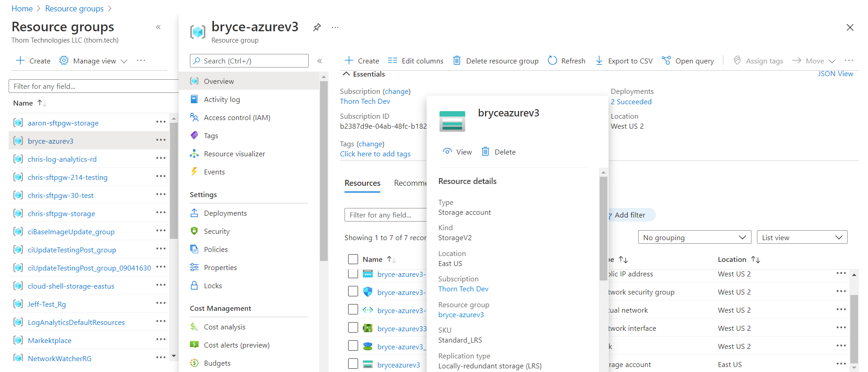Create a new resource group

(x=33, y=60)
